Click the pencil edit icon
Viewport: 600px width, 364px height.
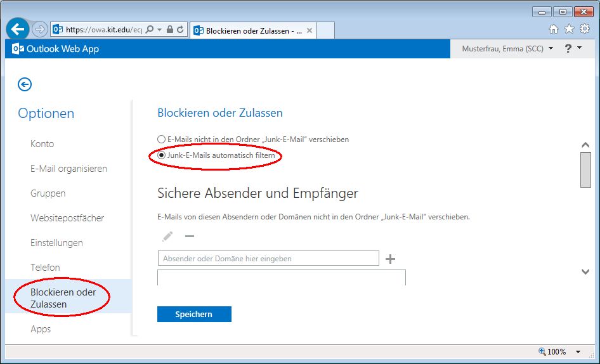point(167,237)
